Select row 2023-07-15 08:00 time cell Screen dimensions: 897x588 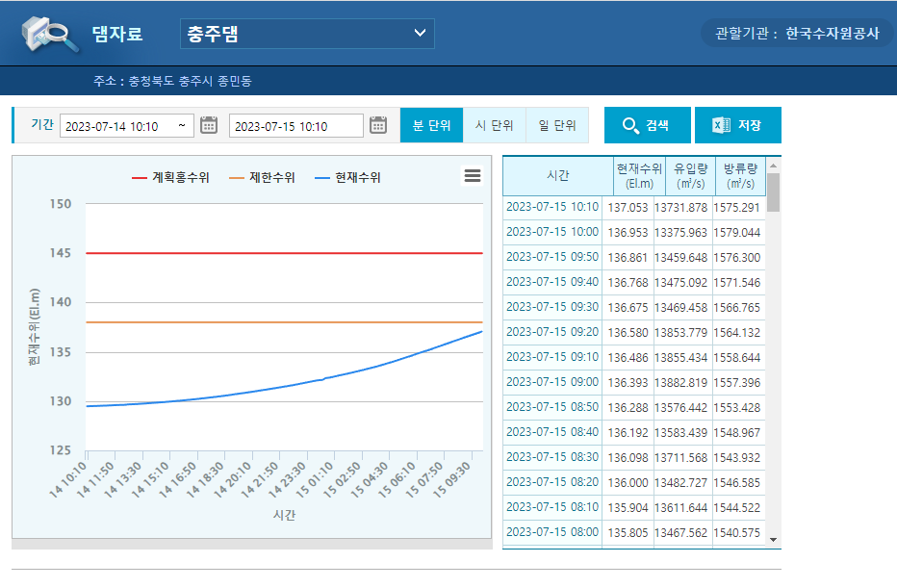tap(552, 532)
